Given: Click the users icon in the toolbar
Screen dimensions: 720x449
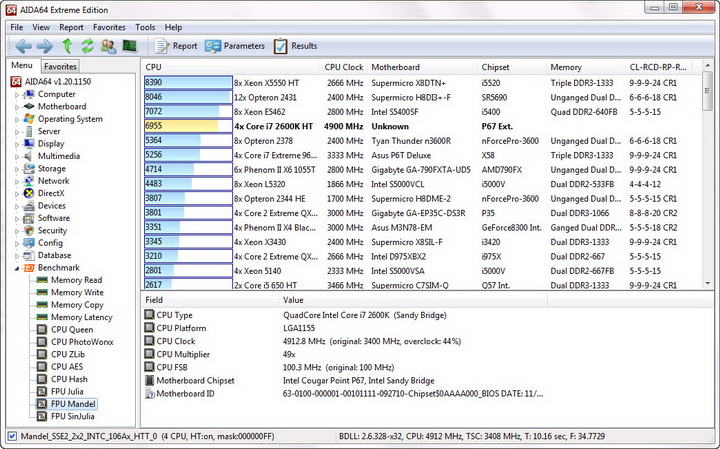Looking at the screenshot, I should click(x=108, y=46).
